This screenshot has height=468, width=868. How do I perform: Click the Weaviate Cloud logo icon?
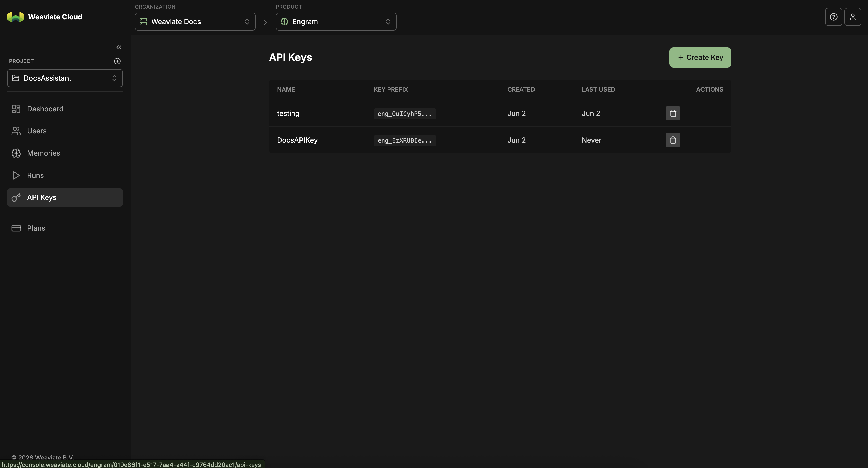point(16,17)
